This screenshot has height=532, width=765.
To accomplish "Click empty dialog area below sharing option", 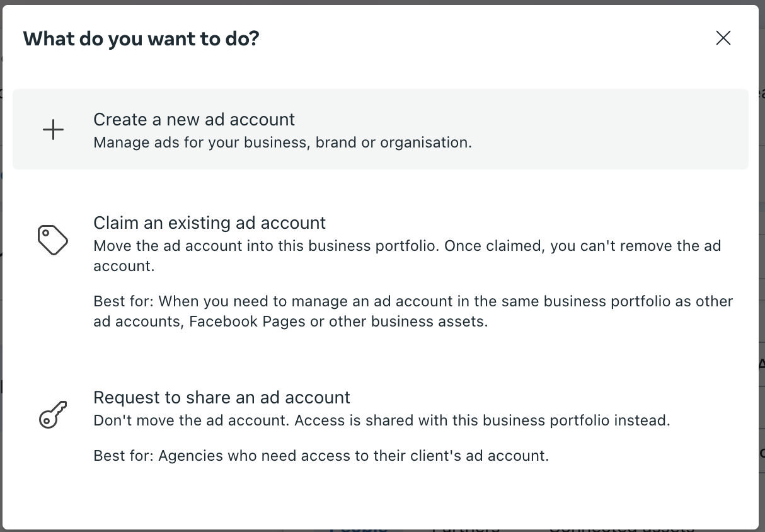I will click(381, 498).
